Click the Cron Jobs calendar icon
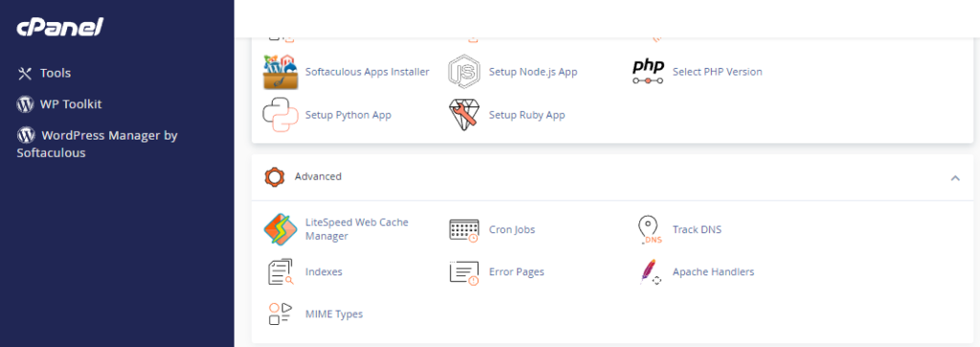 (x=464, y=229)
